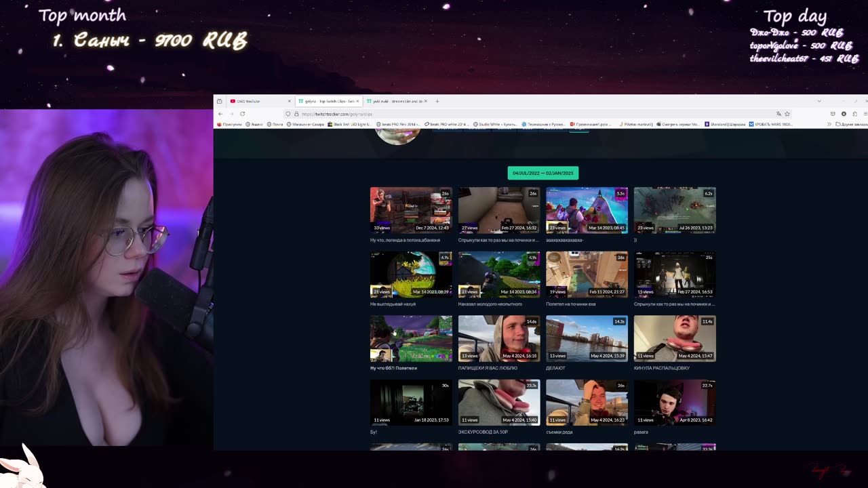Open clip thumbnail dated May 4 2024, 15:47
Screen dimensions: 868x488
coord(675,338)
